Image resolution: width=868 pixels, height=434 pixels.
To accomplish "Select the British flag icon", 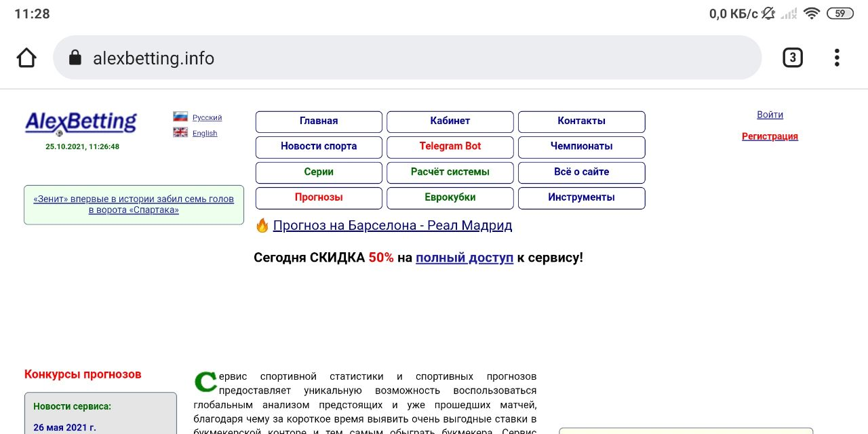I will (x=180, y=133).
